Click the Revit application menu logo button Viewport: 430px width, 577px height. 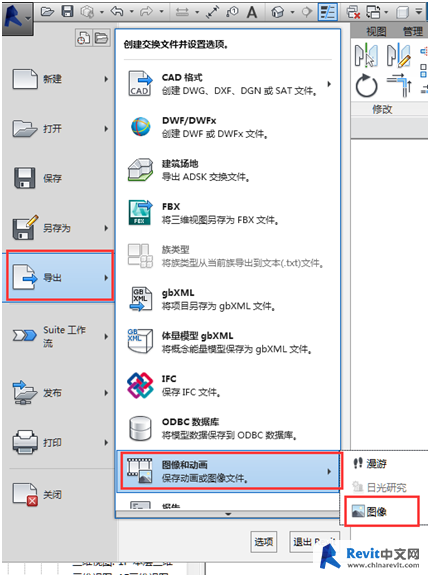tap(17, 18)
